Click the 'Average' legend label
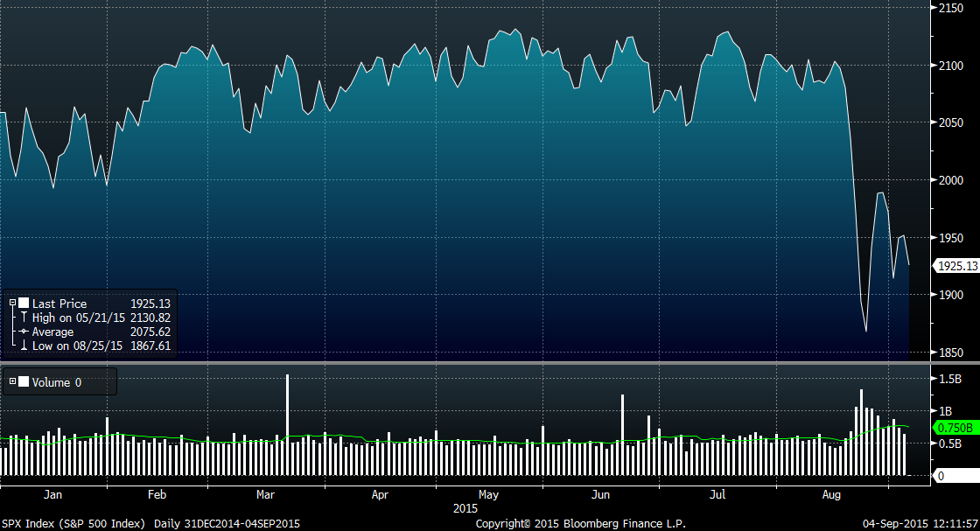 point(52,332)
